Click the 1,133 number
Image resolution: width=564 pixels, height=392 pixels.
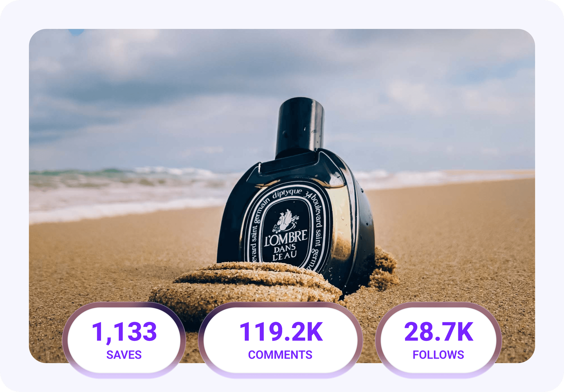[x=124, y=332]
